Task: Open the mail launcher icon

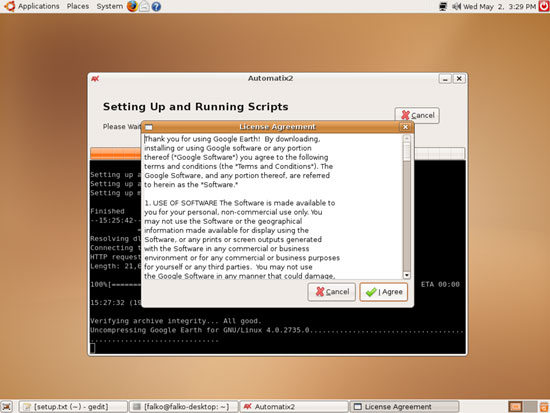Action: (144, 6)
